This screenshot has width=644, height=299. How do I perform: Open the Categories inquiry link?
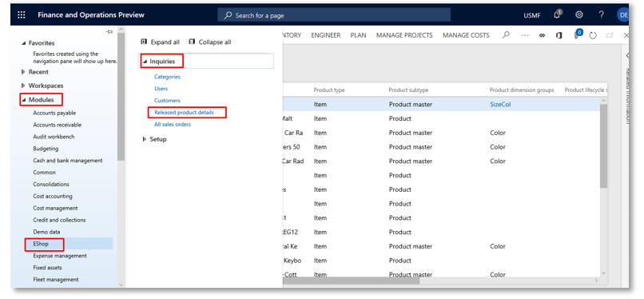[x=167, y=77]
